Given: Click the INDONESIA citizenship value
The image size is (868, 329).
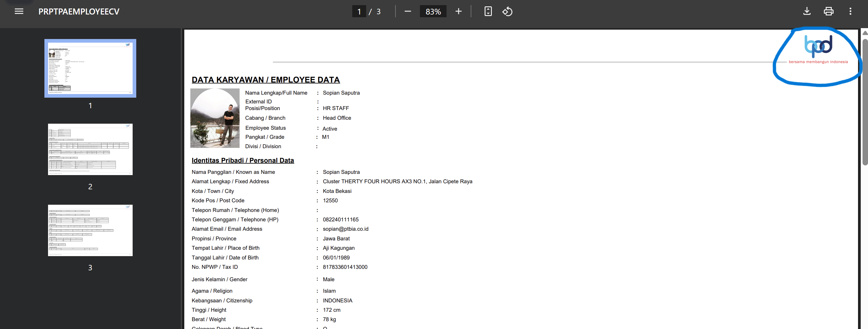Looking at the screenshot, I should coord(337,301).
